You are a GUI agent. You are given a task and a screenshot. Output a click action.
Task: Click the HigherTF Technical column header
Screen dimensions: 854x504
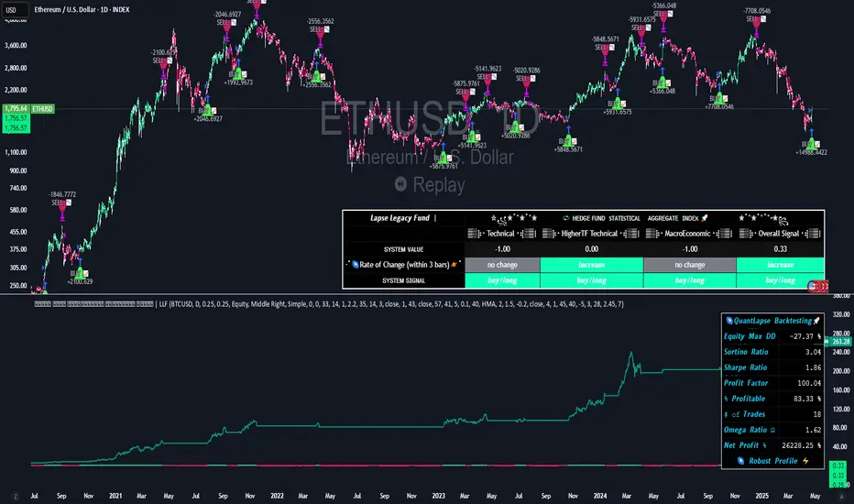coord(590,233)
